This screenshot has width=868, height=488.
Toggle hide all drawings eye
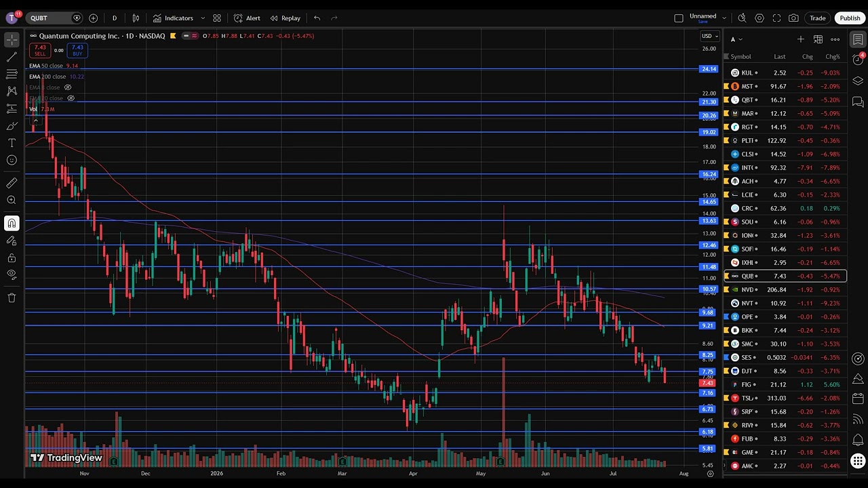tap(12, 274)
